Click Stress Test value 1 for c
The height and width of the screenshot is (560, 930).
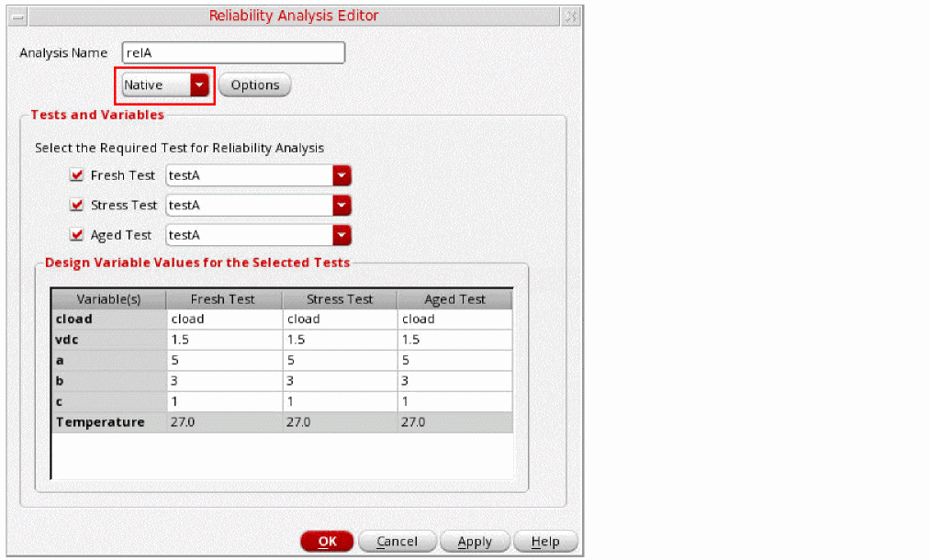coord(340,401)
